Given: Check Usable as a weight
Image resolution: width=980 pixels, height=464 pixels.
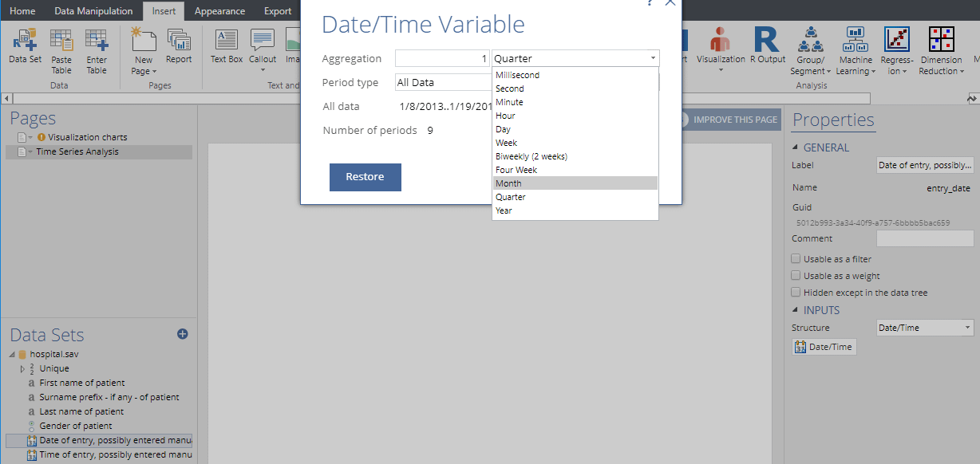Looking at the screenshot, I should pyautogui.click(x=796, y=275).
